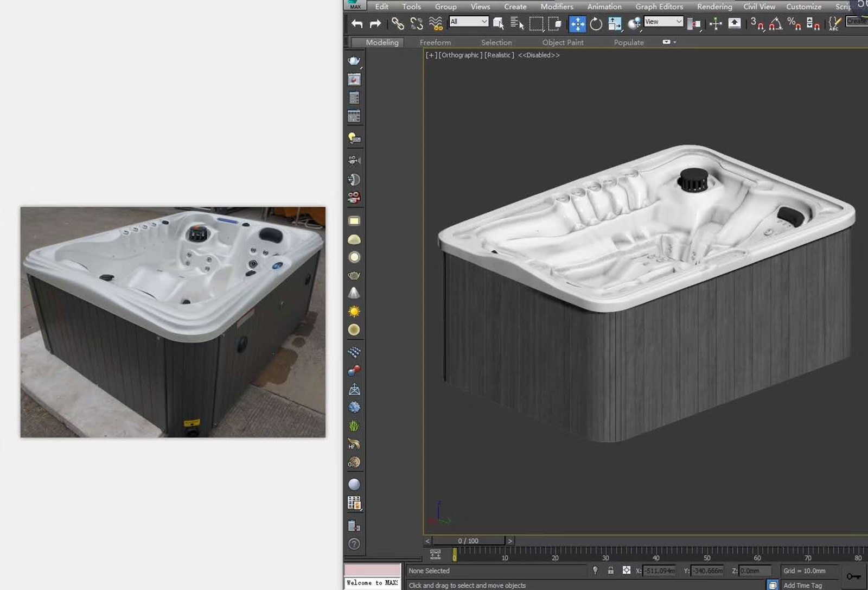Toggle the Angle Snap button
868x590 pixels.
point(776,24)
